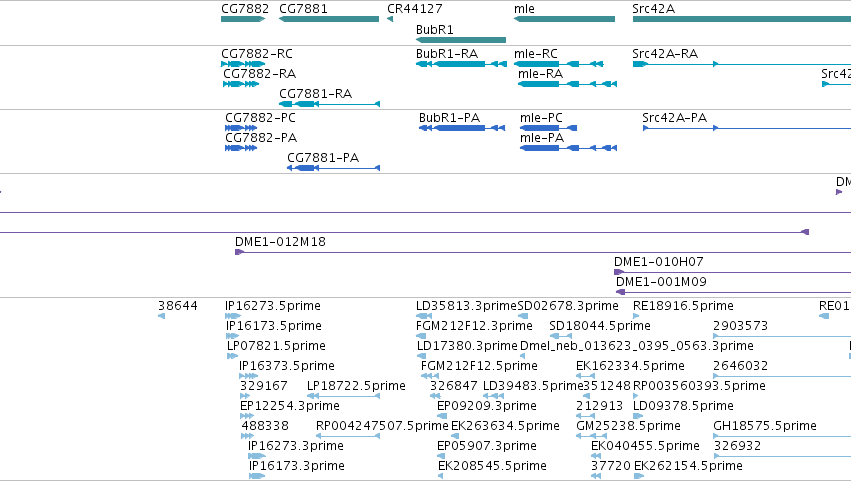This screenshot has width=851, height=481.
Task: Click the mle-RC transcript label
Action: [x=536, y=54]
